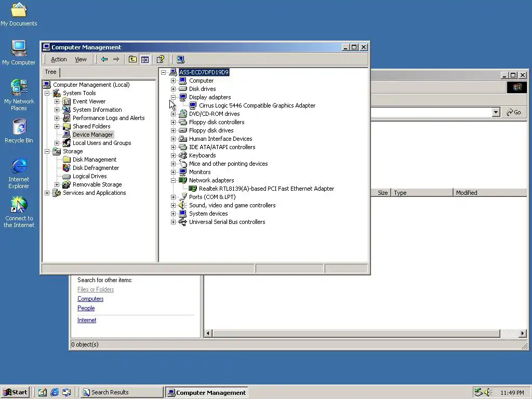Open the View menu
Image resolution: width=532 pixels, height=399 pixels.
[81, 59]
